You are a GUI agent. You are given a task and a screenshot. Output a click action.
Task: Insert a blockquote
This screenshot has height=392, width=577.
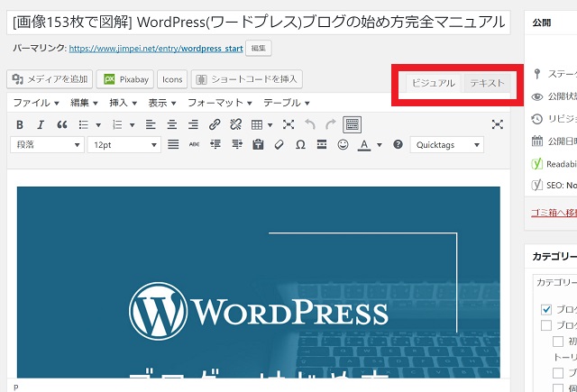[x=62, y=124]
